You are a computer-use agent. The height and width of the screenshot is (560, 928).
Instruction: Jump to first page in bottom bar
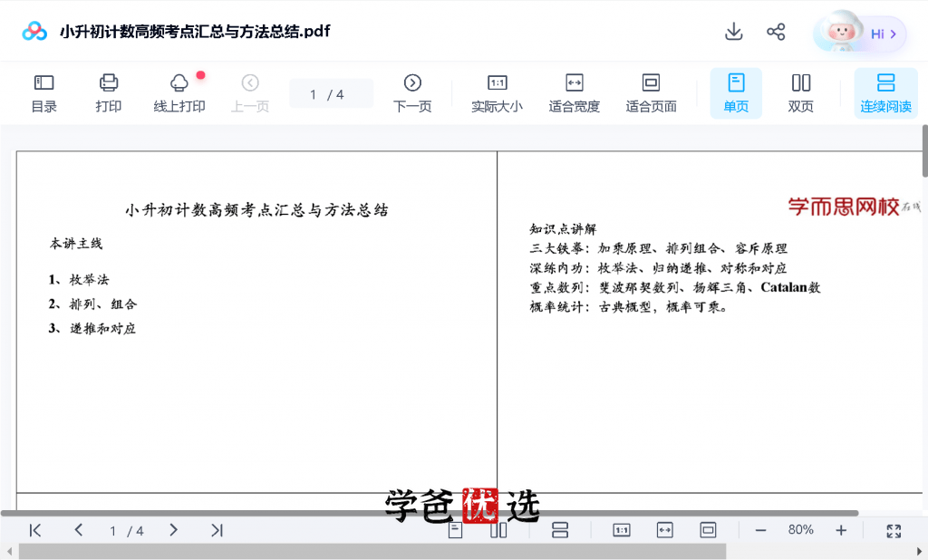pos(35,530)
